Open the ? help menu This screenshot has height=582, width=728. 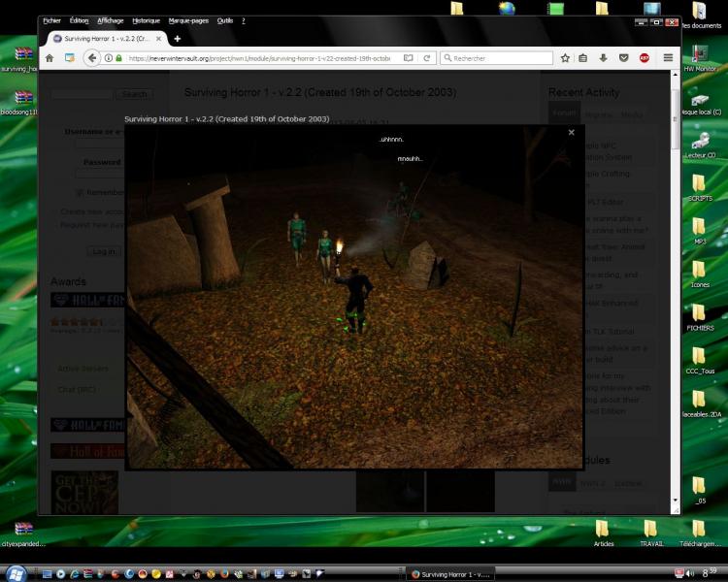[244, 20]
